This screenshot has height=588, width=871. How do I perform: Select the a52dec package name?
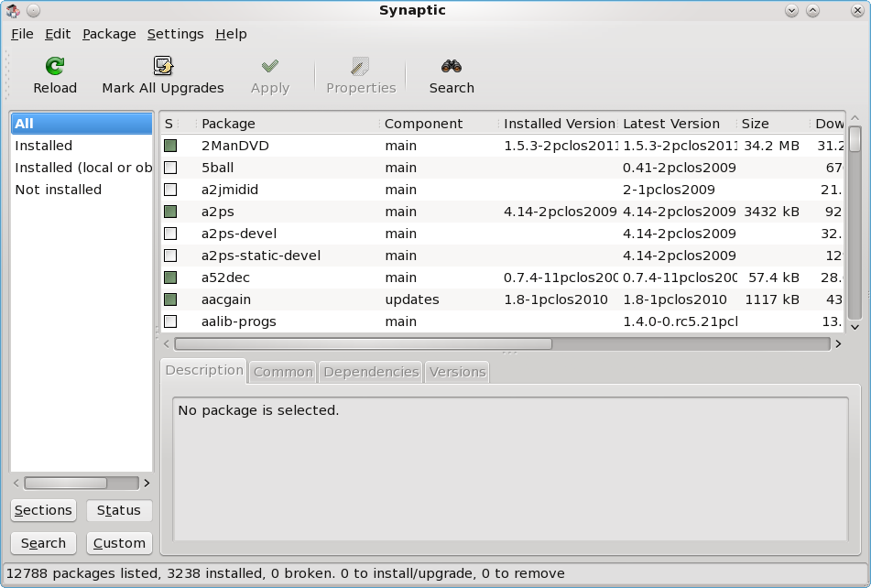tap(225, 278)
